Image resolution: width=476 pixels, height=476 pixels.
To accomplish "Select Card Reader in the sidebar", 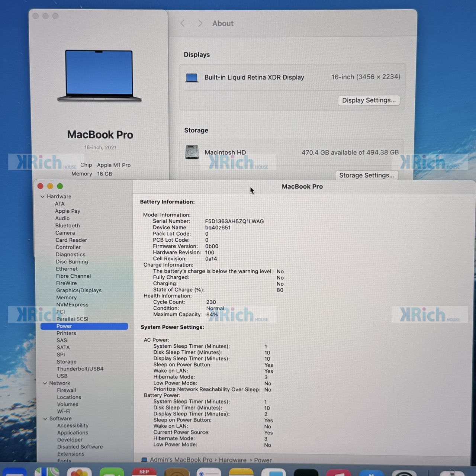I will [x=71, y=240].
